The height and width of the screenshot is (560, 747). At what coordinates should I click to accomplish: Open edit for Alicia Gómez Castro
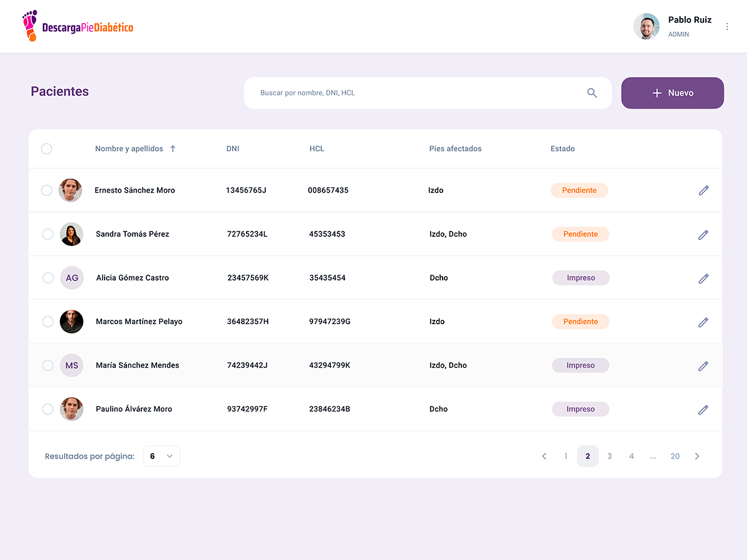click(x=703, y=279)
